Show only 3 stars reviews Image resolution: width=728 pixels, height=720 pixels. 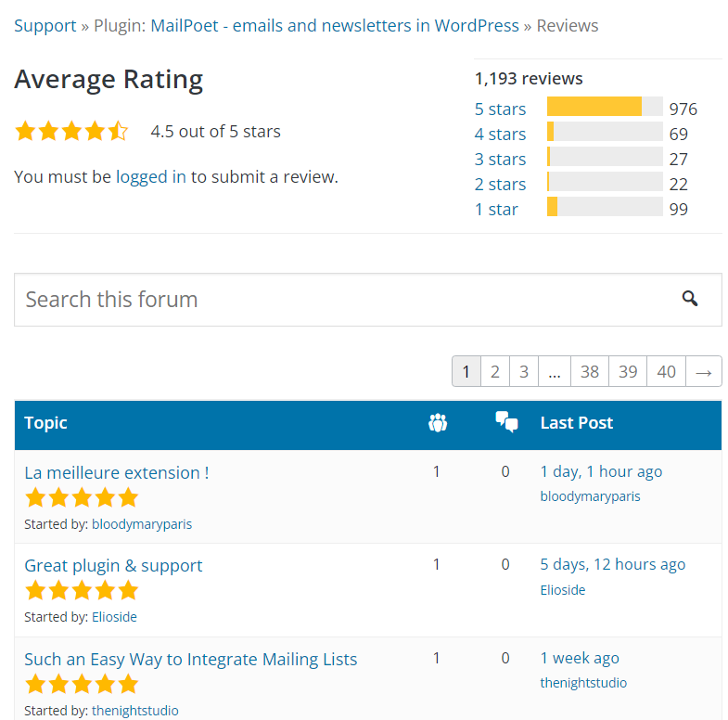500,160
